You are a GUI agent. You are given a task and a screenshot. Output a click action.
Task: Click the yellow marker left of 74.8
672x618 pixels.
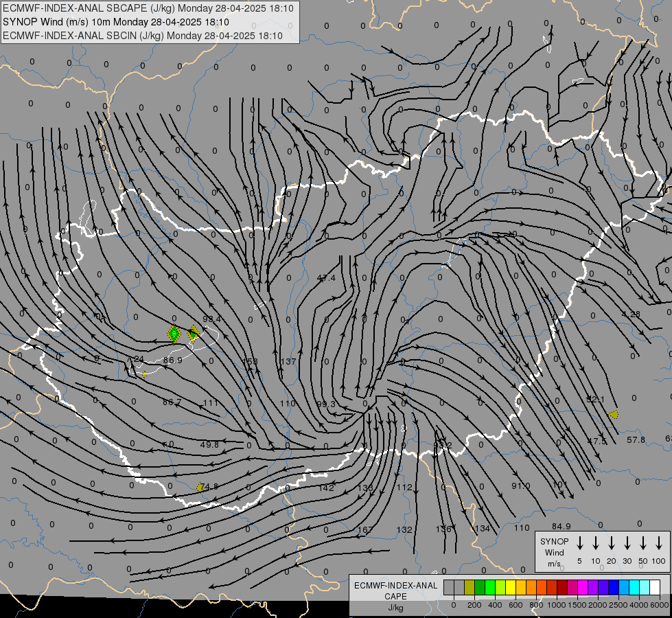click(x=200, y=488)
